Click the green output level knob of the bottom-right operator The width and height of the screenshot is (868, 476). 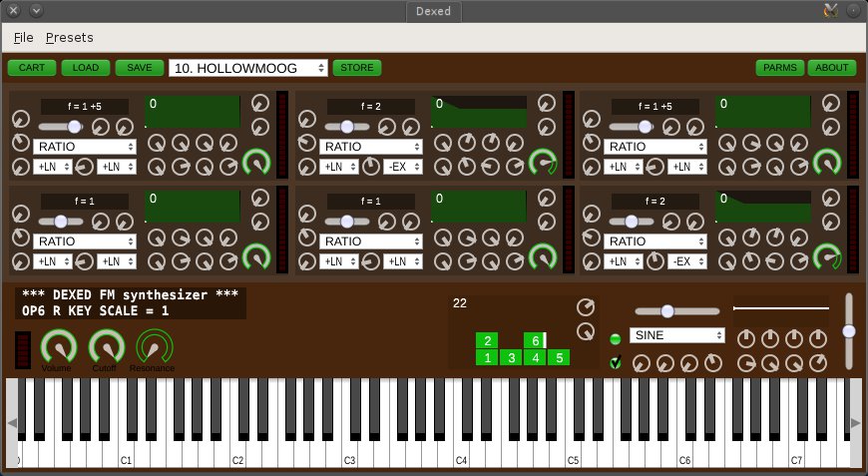pos(828,256)
